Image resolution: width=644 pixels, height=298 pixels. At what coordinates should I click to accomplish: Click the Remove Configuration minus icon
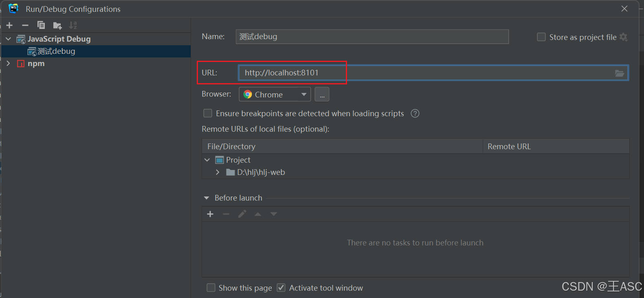point(25,25)
